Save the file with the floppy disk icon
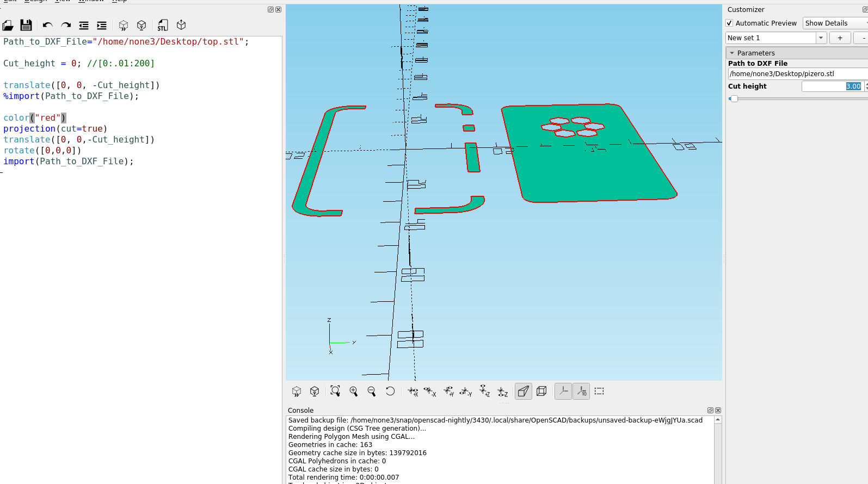The image size is (868, 484). pos(26,25)
